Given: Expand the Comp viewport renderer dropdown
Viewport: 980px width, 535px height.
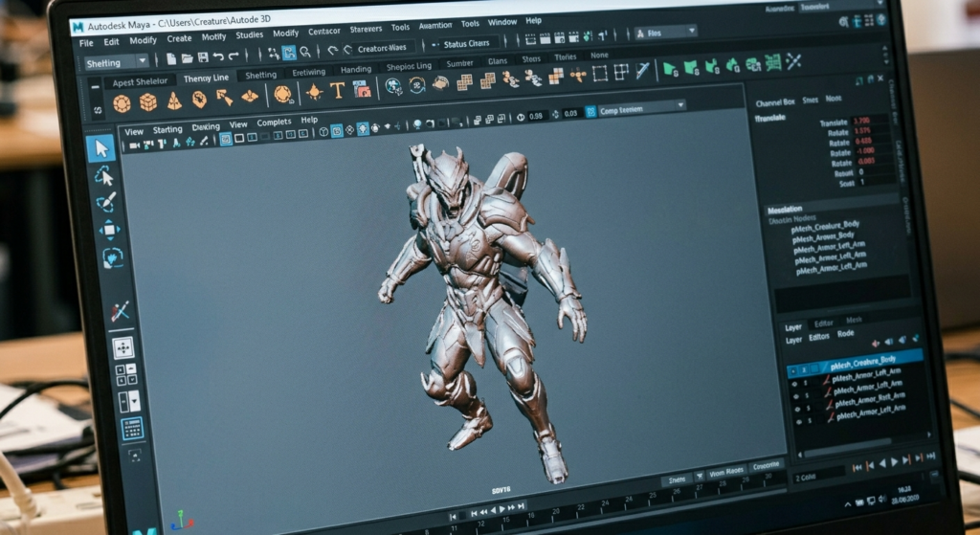Looking at the screenshot, I should (x=681, y=106).
